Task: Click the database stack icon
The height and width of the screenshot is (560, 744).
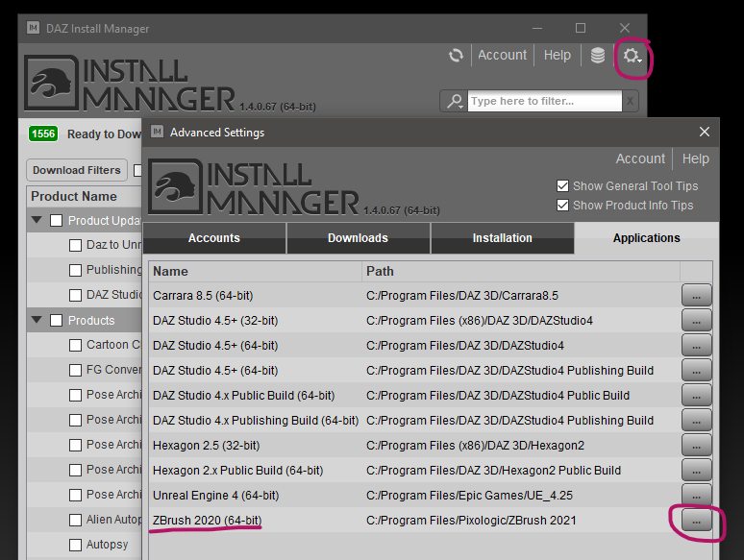Action: (x=597, y=56)
